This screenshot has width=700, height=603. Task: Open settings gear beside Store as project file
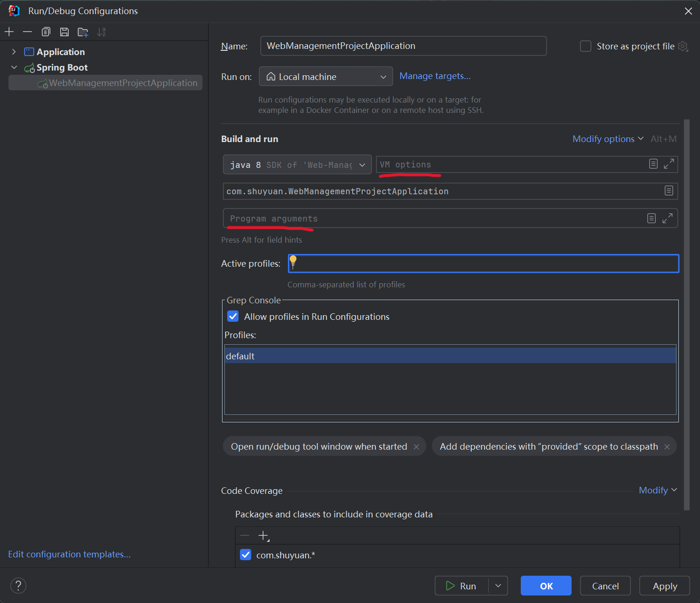pos(683,46)
